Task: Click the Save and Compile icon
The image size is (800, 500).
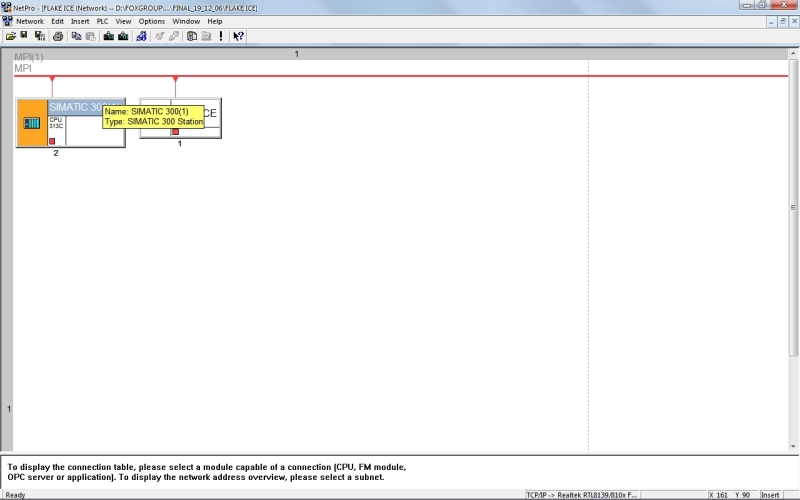Action: click(39, 36)
